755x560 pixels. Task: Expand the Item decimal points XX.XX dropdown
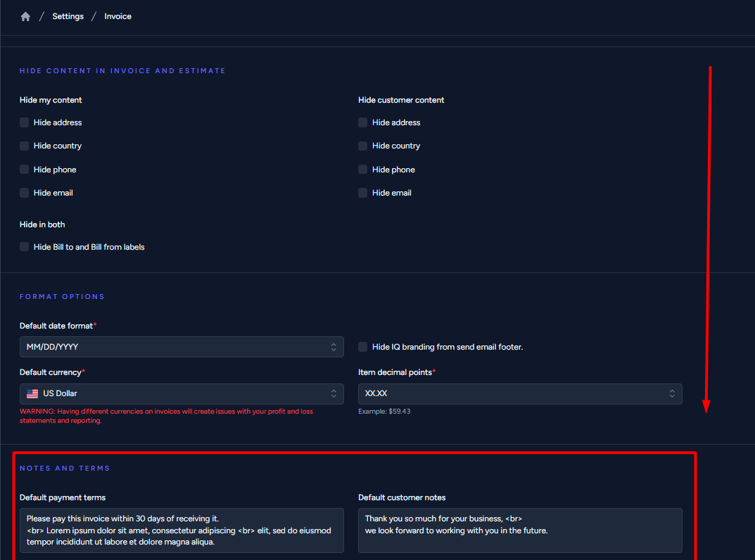[x=519, y=394]
